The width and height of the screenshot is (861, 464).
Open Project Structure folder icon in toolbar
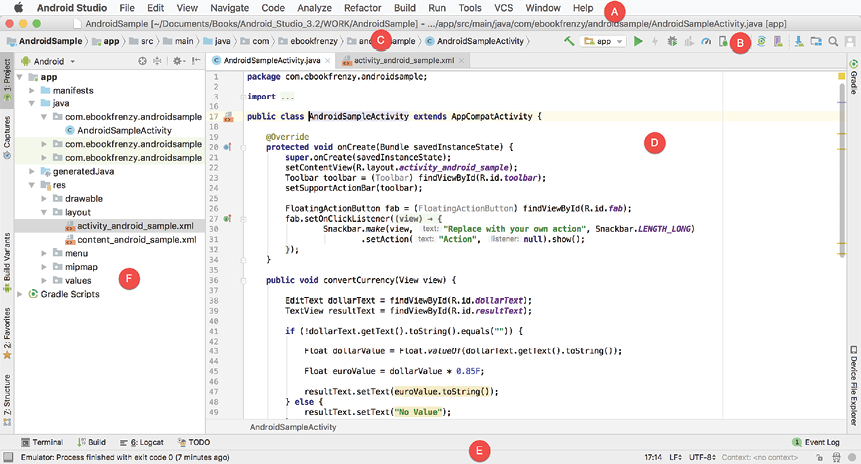click(816, 41)
